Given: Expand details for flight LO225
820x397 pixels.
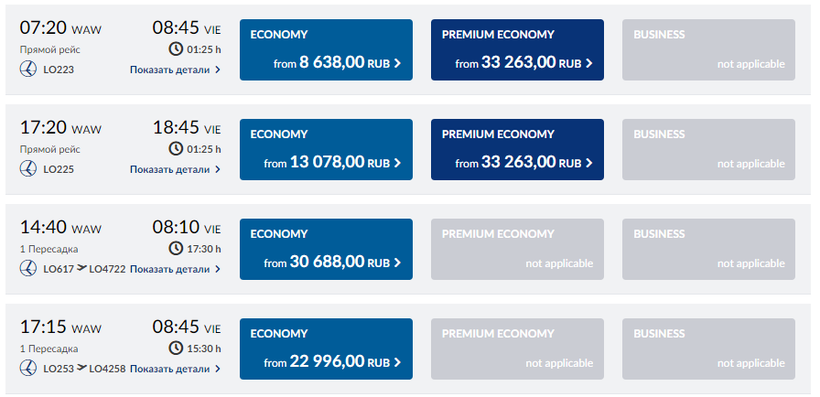Looking at the screenshot, I should click(175, 169).
